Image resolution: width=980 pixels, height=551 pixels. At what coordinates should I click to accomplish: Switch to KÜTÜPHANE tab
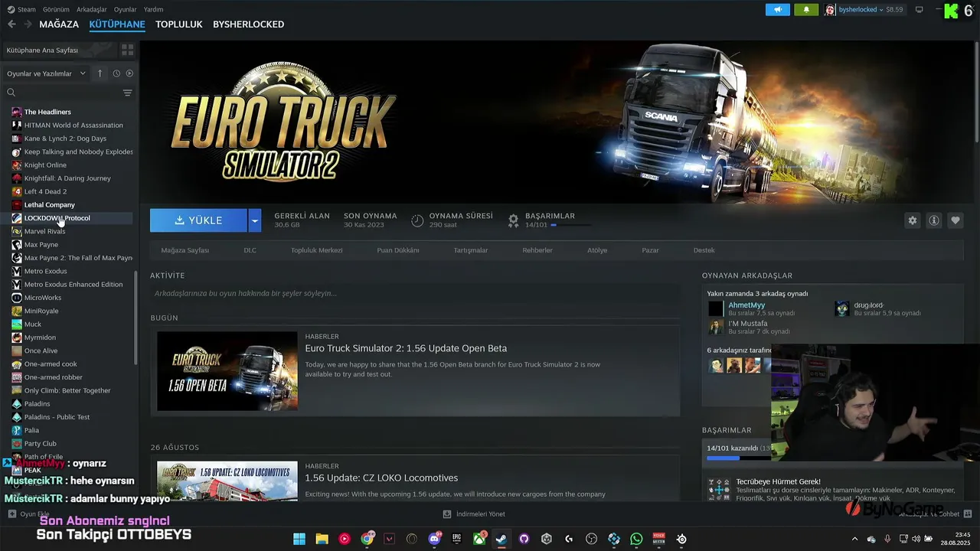[x=117, y=24]
